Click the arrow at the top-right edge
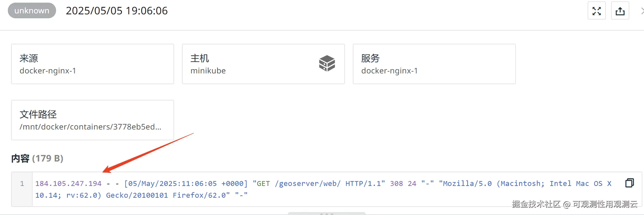This screenshot has width=644, height=215. point(642,11)
